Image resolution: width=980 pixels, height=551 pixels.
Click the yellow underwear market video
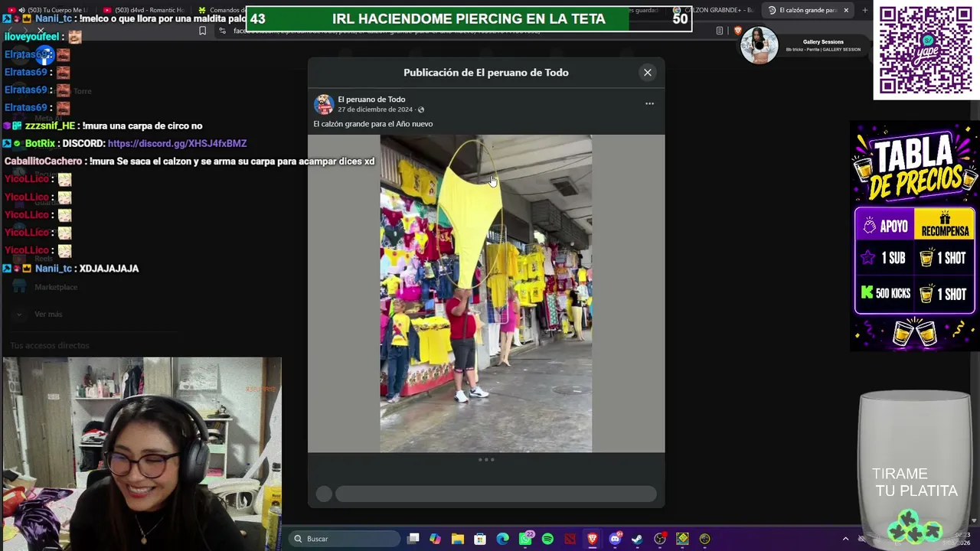coord(486,293)
